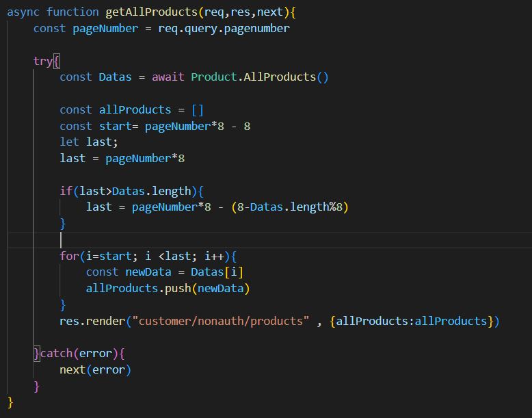Click 'const newData' declaration
Viewport: 532px width, 418px height.
point(129,272)
